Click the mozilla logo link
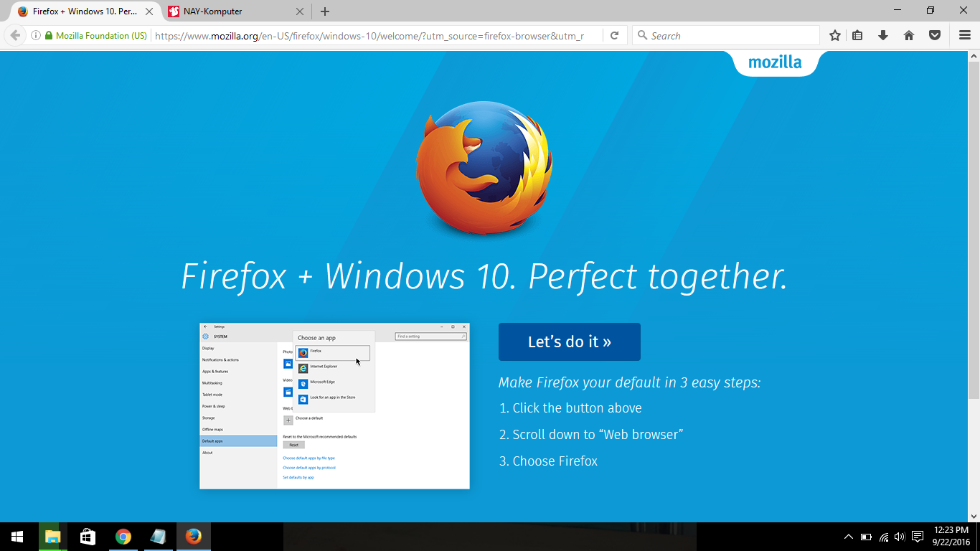The height and width of the screenshot is (551, 980). click(x=776, y=63)
